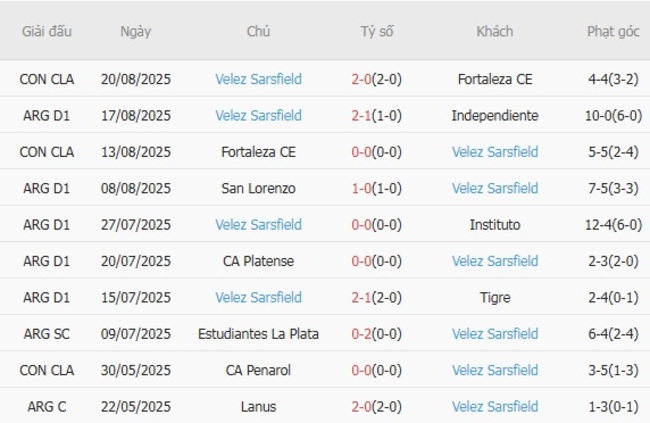The image size is (650, 423).
Task: Click the "Giải đấu" column header
Action: point(48,31)
